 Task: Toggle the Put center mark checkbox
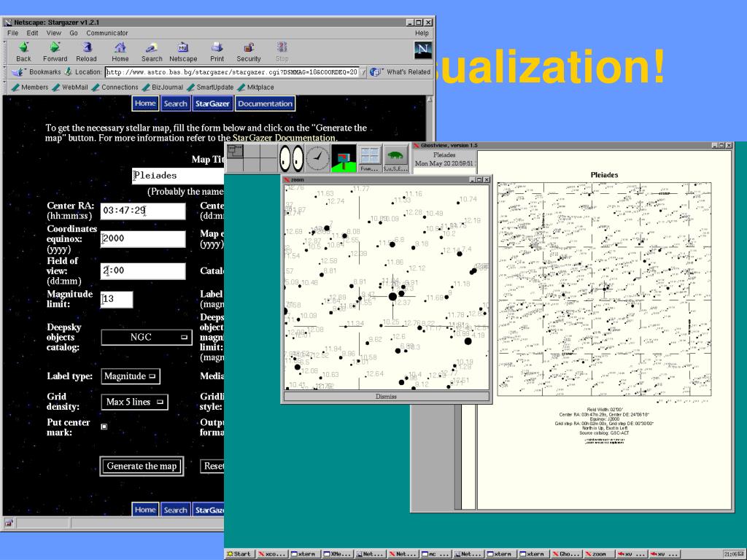point(104,427)
